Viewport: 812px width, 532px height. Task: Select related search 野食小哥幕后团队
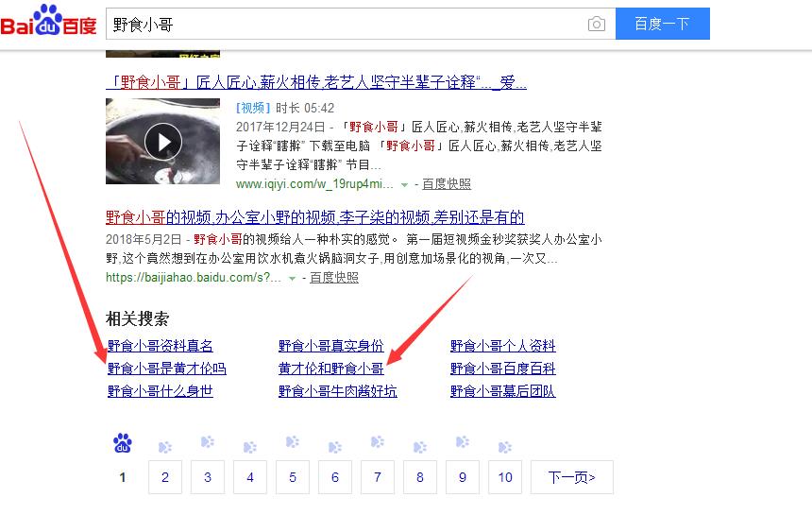coord(503,391)
